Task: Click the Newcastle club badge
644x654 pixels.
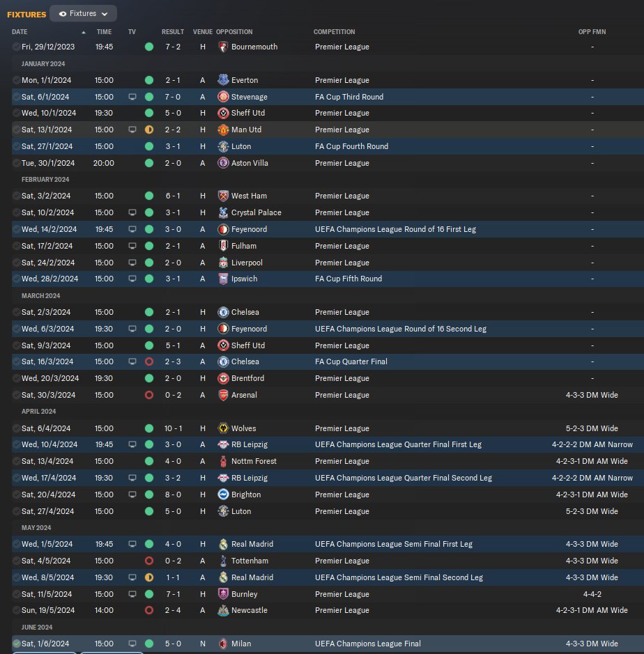Action: (223, 610)
